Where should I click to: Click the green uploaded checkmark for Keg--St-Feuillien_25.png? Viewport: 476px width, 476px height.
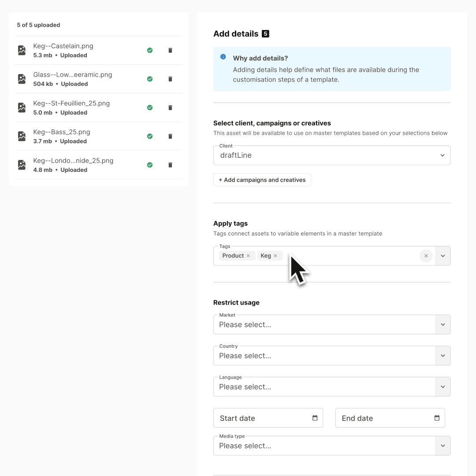click(x=150, y=108)
